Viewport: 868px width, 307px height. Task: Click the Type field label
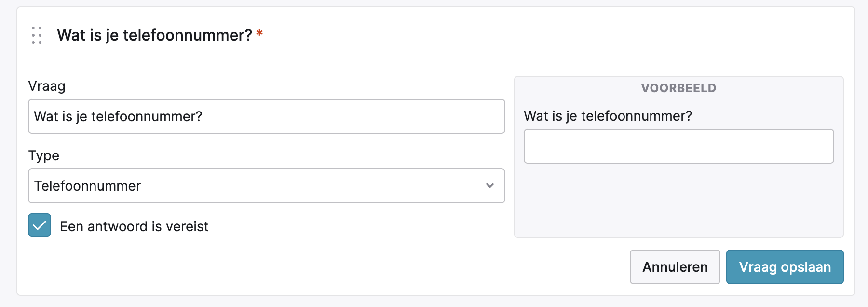(44, 155)
